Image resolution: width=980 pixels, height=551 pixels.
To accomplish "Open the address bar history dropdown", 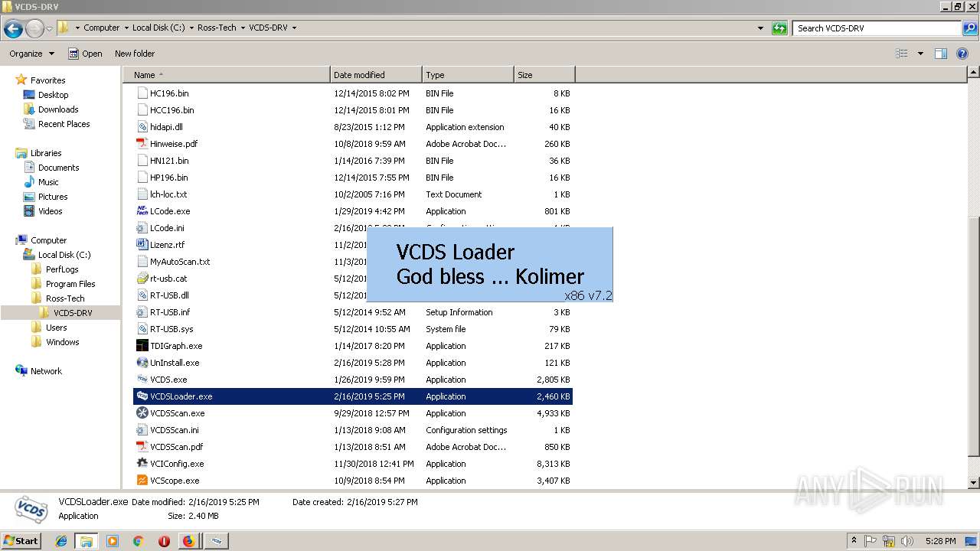I will point(760,28).
